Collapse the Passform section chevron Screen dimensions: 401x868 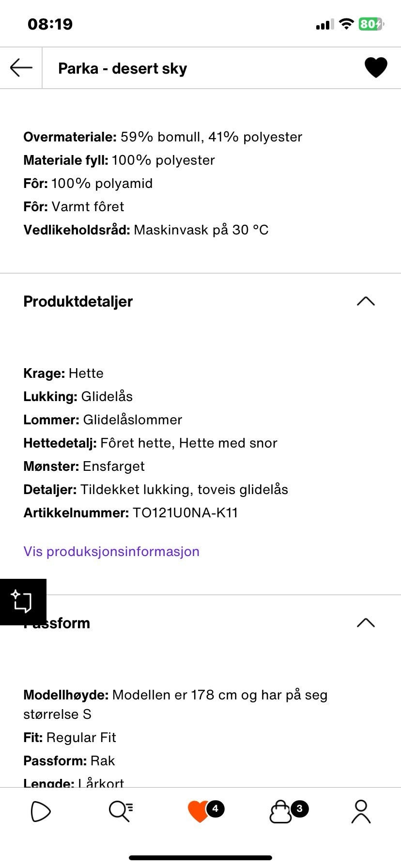coord(366,623)
